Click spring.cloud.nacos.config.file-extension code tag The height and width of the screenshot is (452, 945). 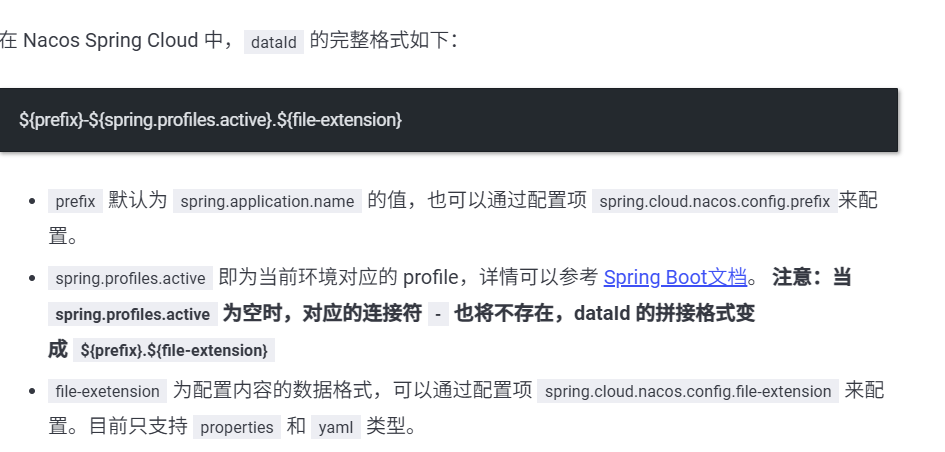point(687,391)
